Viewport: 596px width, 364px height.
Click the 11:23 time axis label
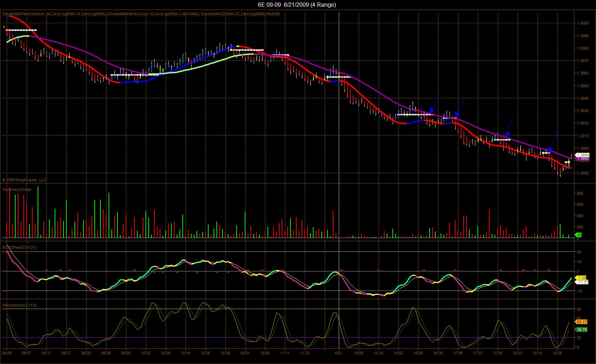[305, 353]
